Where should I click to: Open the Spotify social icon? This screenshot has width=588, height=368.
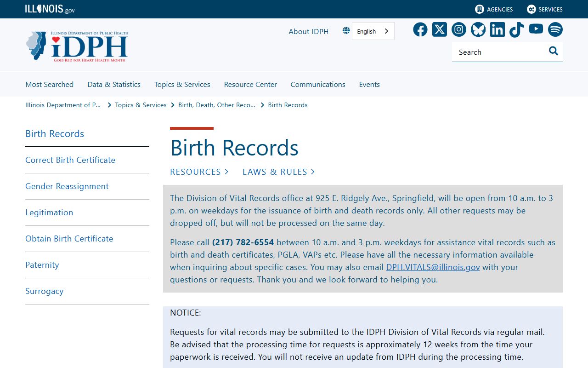(x=555, y=29)
